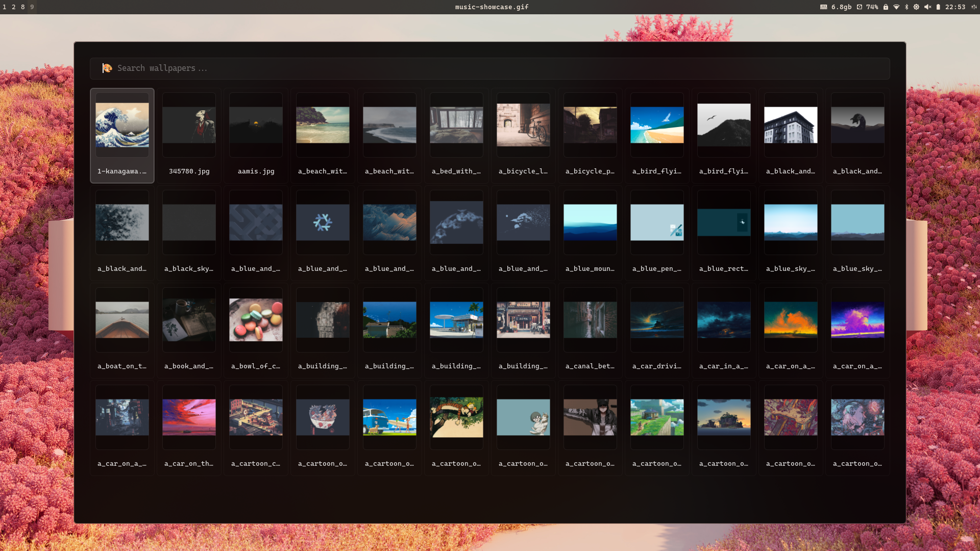
Task: Open the Wi-Fi network indicator
Action: coord(896,7)
